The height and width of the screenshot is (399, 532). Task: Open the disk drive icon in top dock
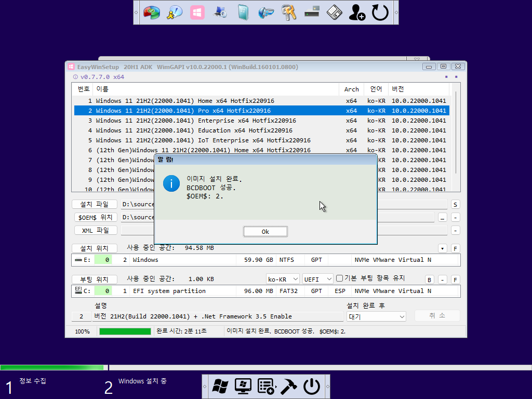(312, 12)
